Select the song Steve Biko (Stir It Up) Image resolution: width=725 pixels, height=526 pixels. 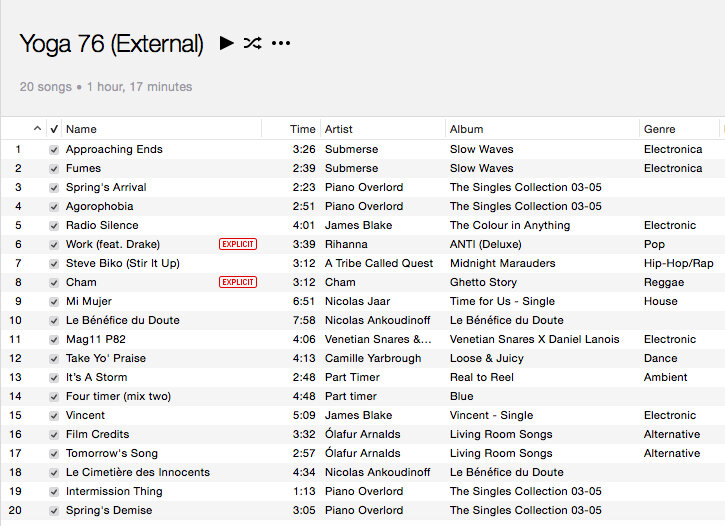pos(123,263)
